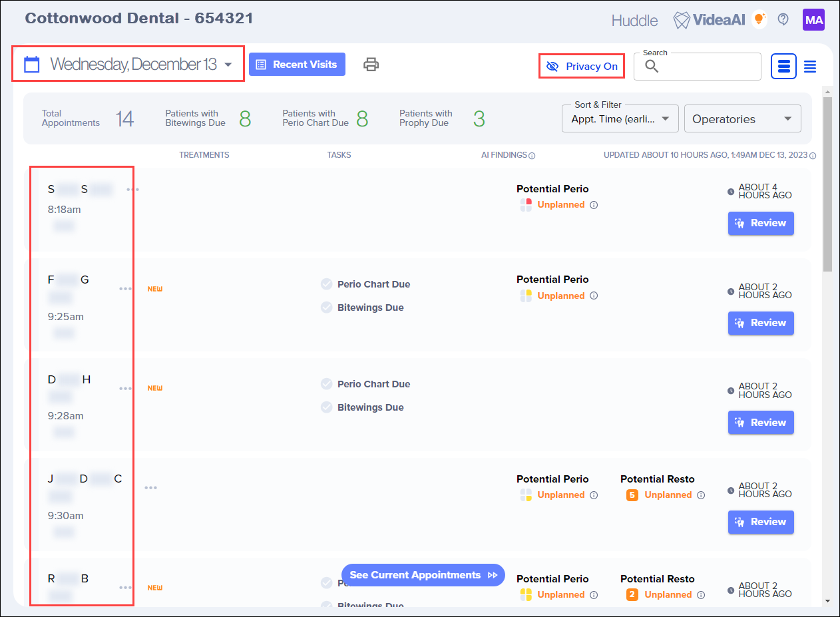Click the orange Potential Resto badge showing 5
The width and height of the screenshot is (840, 617).
click(x=632, y=495)
